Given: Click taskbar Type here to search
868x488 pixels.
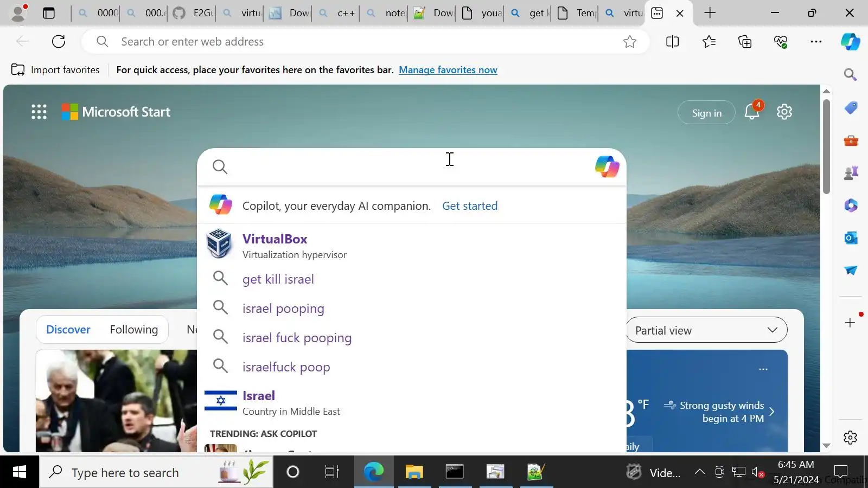Looking at the screenshot, I should tap(156, 472).
